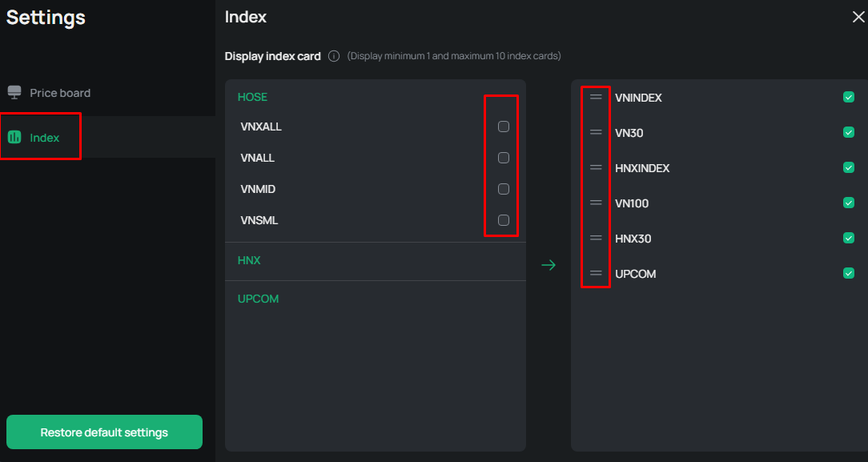Click the drag handle icon next to VN30

[x=596, y=132]
